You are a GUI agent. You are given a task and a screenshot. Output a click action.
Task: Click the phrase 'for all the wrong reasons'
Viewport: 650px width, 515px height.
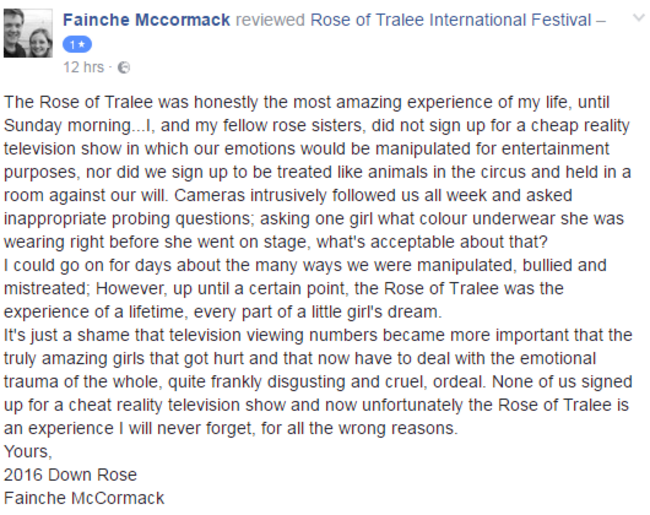point(359,428)
